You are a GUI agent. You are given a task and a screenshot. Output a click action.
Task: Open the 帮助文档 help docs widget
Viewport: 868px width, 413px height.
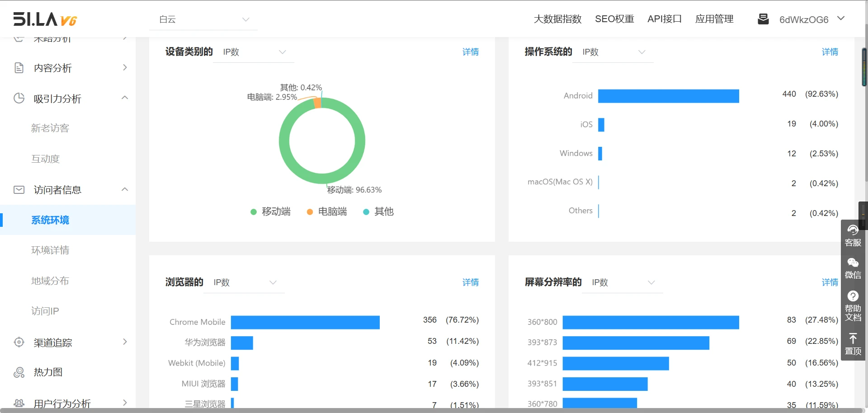(853, 306)
